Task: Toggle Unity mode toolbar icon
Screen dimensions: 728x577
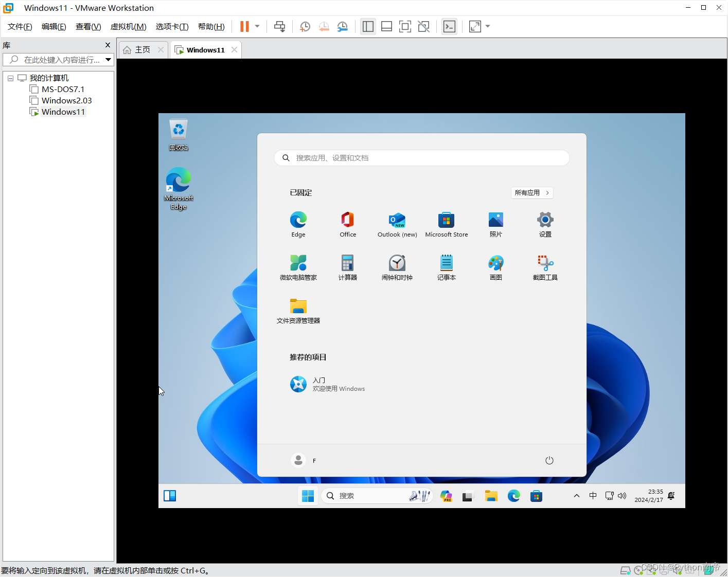Action: coord(423,27)
